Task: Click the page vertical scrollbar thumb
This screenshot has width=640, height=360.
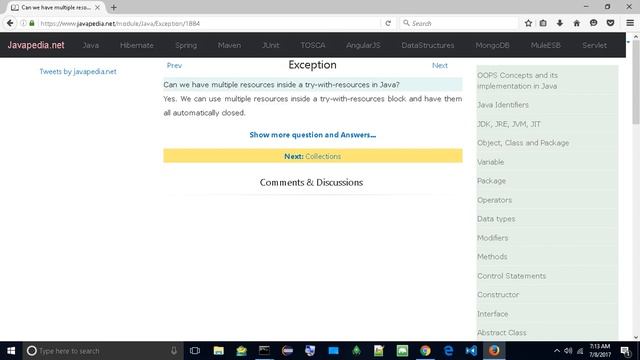Action: (x=636, y=82)
